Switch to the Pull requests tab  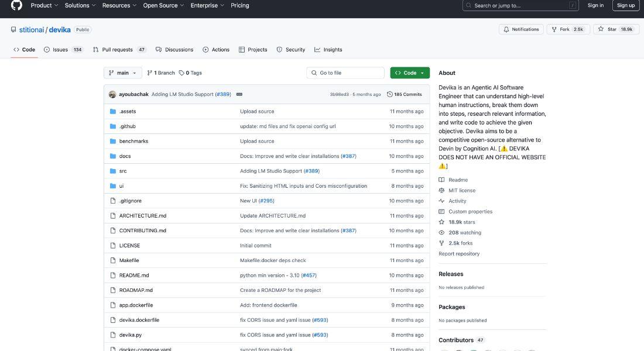(x=119, y=50)
